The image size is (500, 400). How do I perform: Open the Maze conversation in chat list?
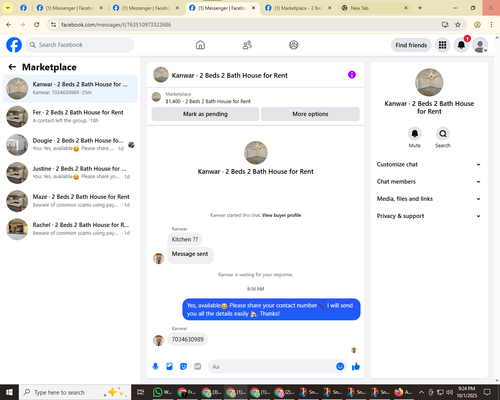pos(70,201)
